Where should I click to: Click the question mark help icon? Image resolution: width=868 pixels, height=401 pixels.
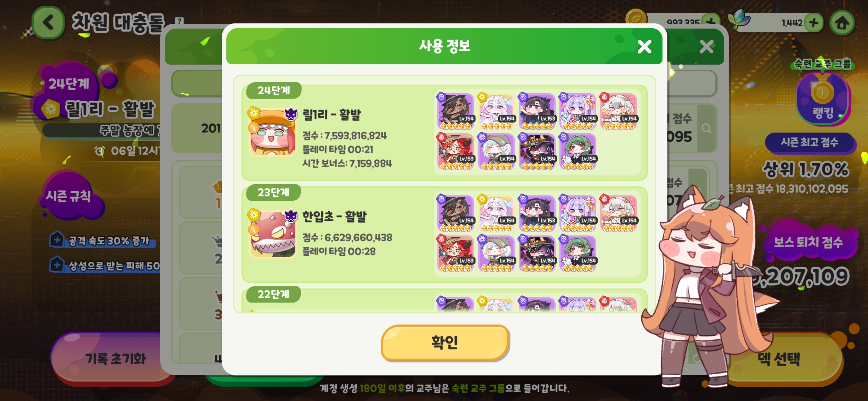180,21
